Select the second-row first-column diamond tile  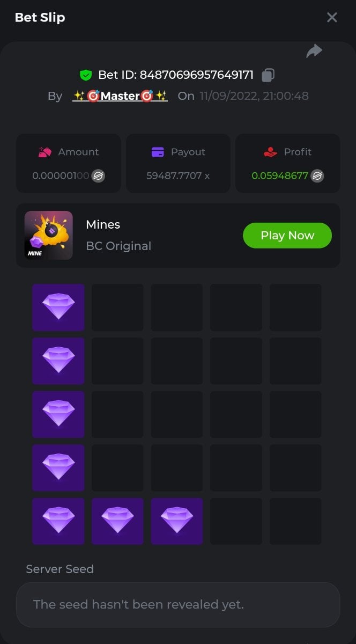[x=58, y=361]
